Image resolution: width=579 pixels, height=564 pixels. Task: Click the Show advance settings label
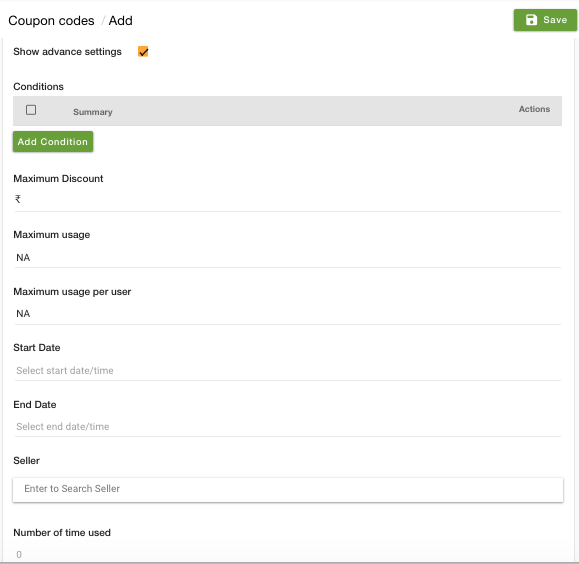67,52
